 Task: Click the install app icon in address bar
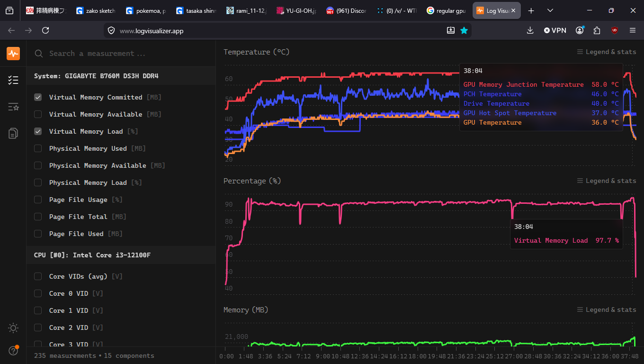[x=451, y=30]
